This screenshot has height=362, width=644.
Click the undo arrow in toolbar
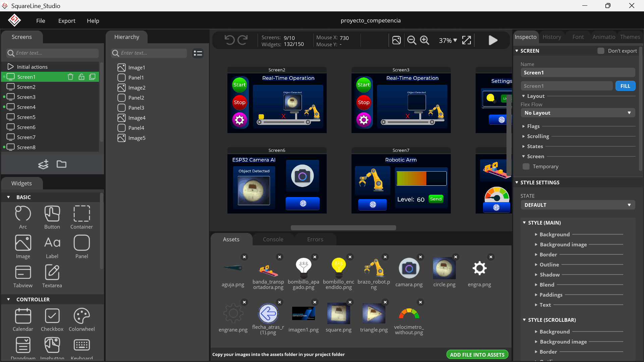tap(229, 40)
